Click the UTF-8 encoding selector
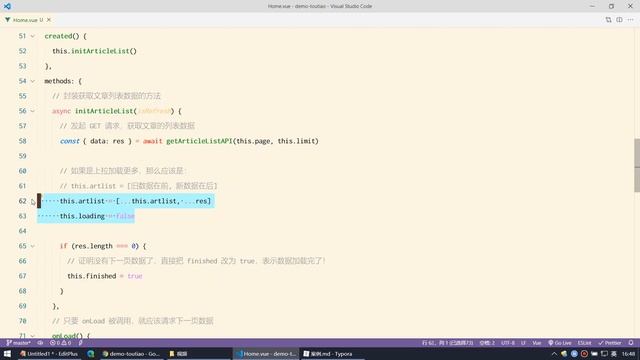The image size is (640, 360). coord(508,343)
